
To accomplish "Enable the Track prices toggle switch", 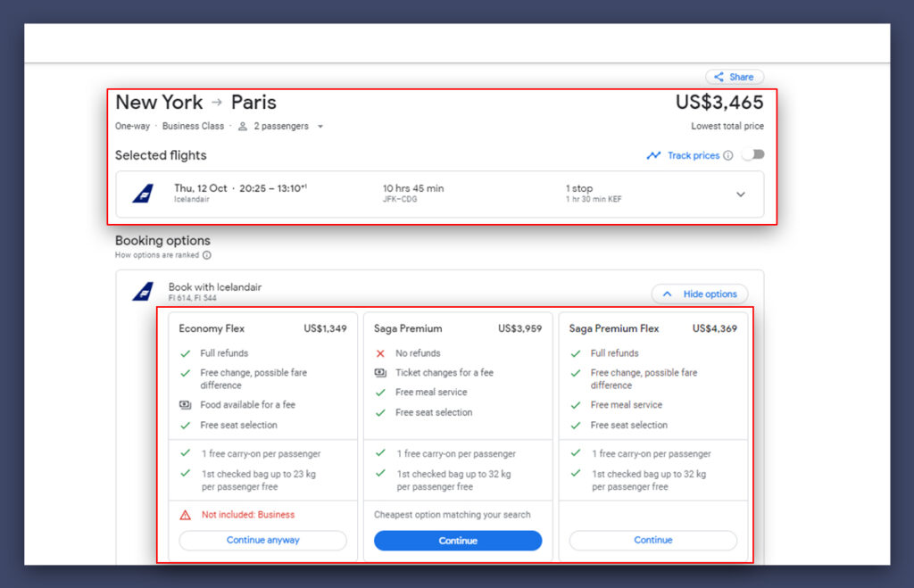I will click(x=752, y=154).
